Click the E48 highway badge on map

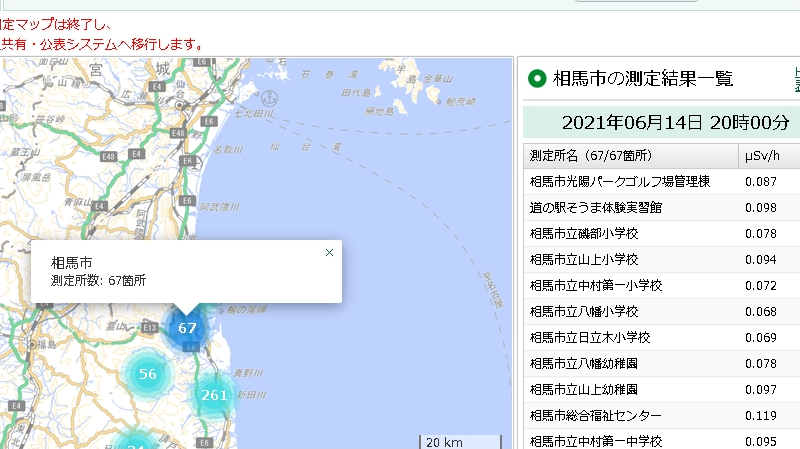[178, 132]
